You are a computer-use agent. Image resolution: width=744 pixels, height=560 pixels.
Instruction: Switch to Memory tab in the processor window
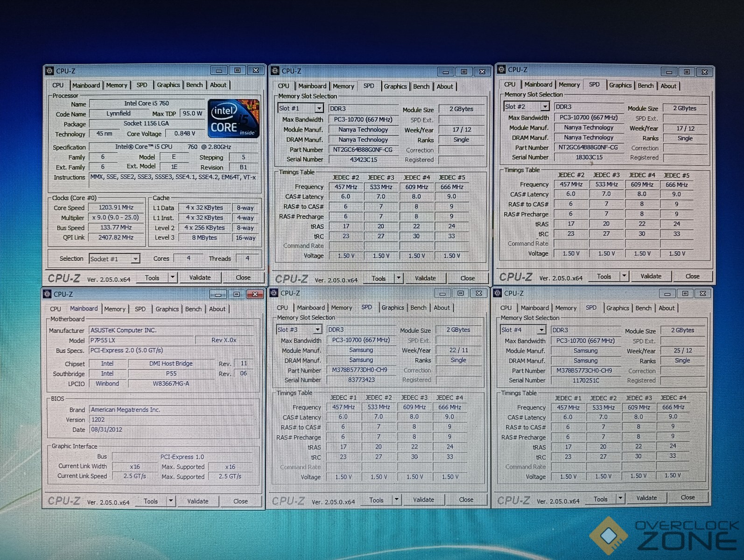pyautogui.click(x=116, y=85)
